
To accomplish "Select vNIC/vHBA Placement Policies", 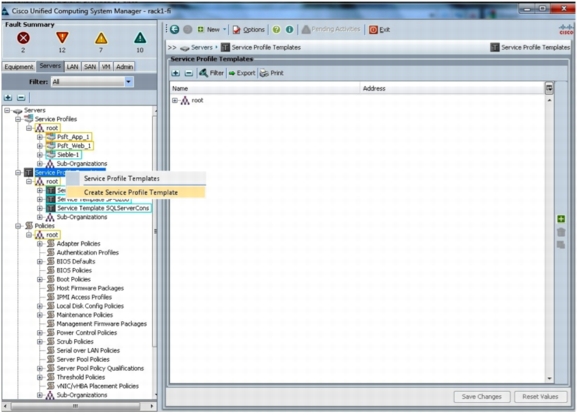I will pyautogui.click(x=97, y=386).
